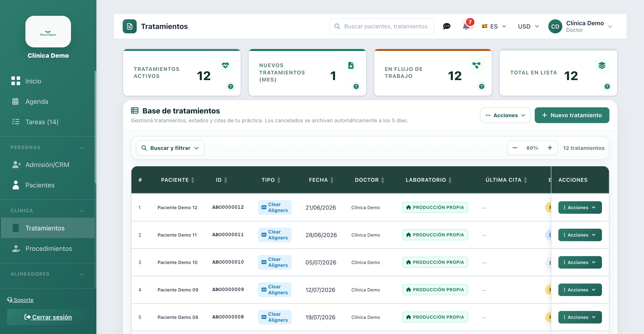The height and width of the screenshot is (334, 644).
Task: Click help icon on Total en Lista card
Action: click(x=607, y=87)
